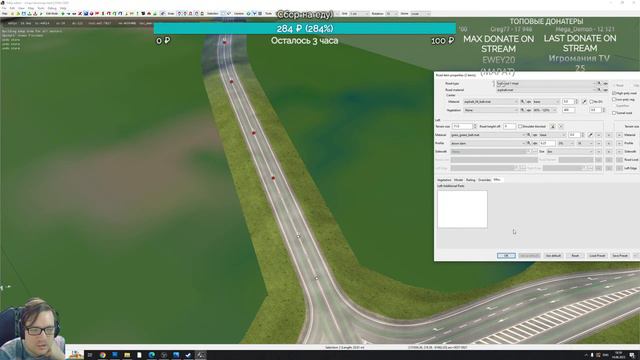
Task: Switch to the Overrides tab
Action: point(484,180)
